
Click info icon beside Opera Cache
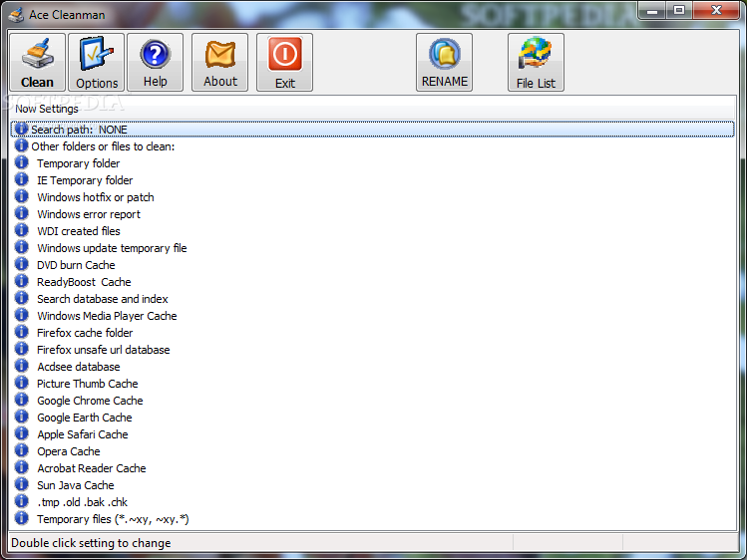tap(21, 450)
